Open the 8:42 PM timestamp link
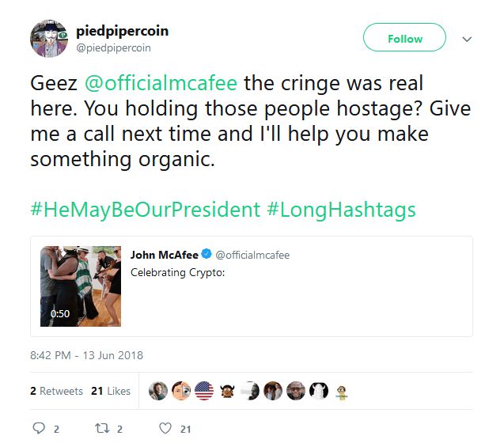The height and width of the screenshot is (447, 504). pos(86,355)
